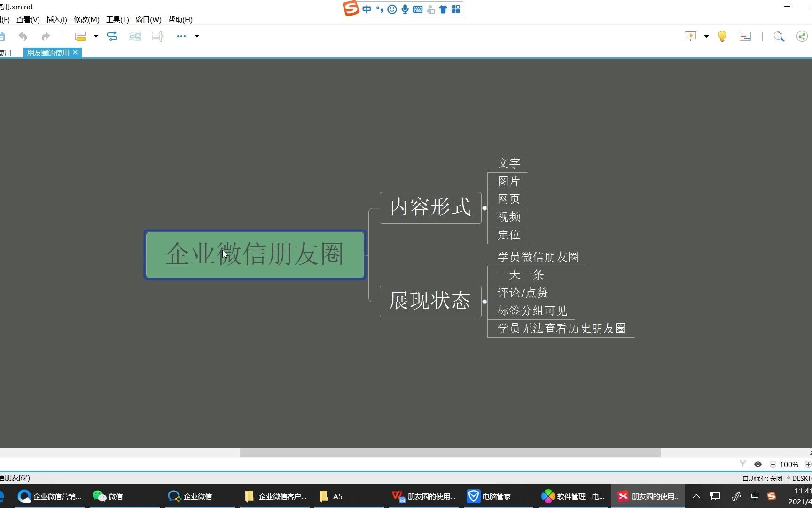Click the yellow insert topic icon
The image size is (812, 508).
(x=80, y=36)
